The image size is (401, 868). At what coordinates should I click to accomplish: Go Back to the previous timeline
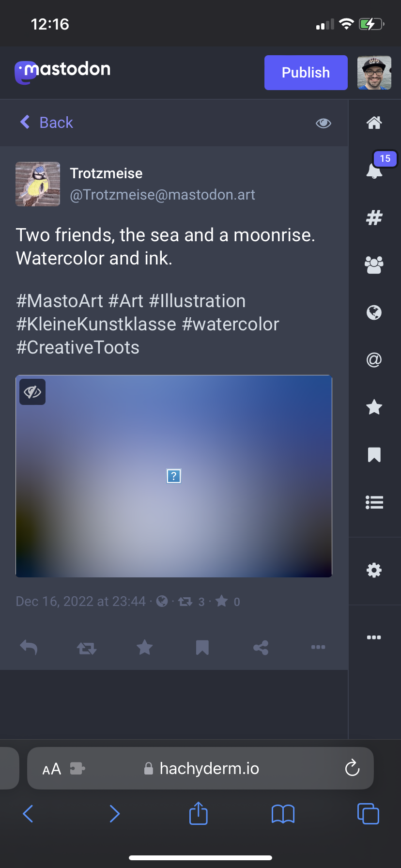(x=46, y=123)
